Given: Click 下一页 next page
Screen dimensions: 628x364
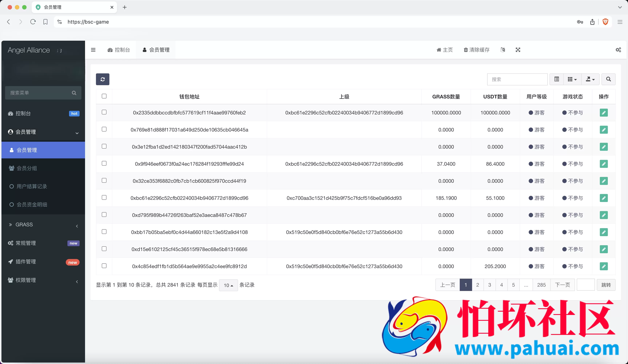Looking at the screenshot, I should pyautogui.click(x=562, y=285).
